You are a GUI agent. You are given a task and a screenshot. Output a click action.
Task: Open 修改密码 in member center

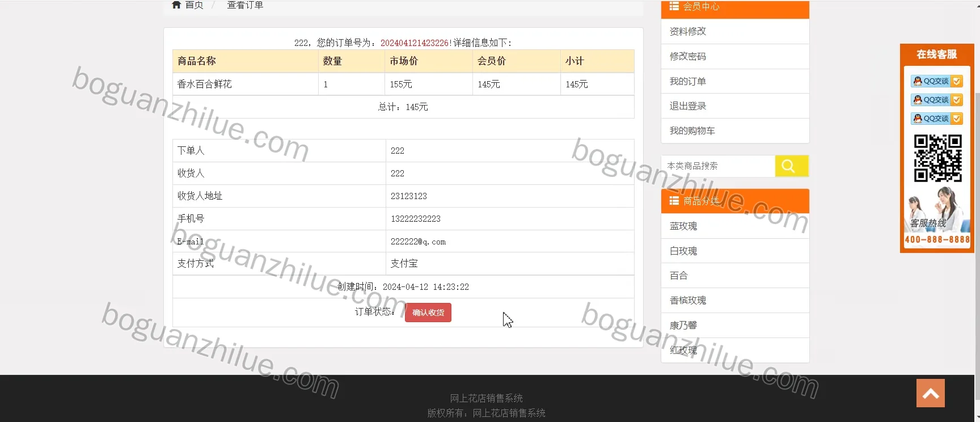click(x=735, y=57)
